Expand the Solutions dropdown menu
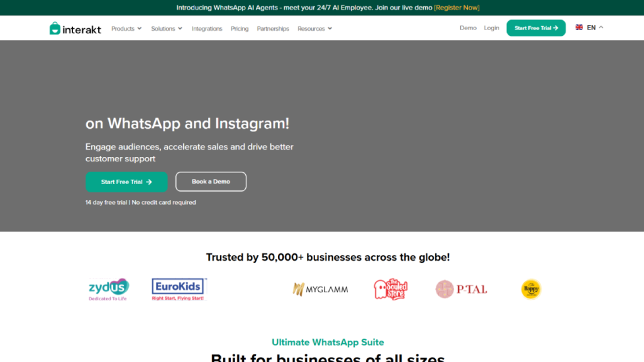The width and height of the screenshot is (644, 362). [167, 28]
